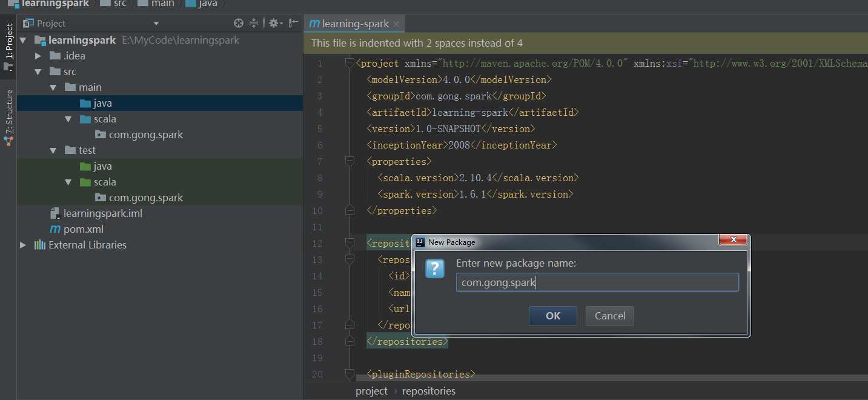The height and width of the screenshot is (400, 868).
Task: Click the Project view icon beside Project dropdown
Action: 28,23
